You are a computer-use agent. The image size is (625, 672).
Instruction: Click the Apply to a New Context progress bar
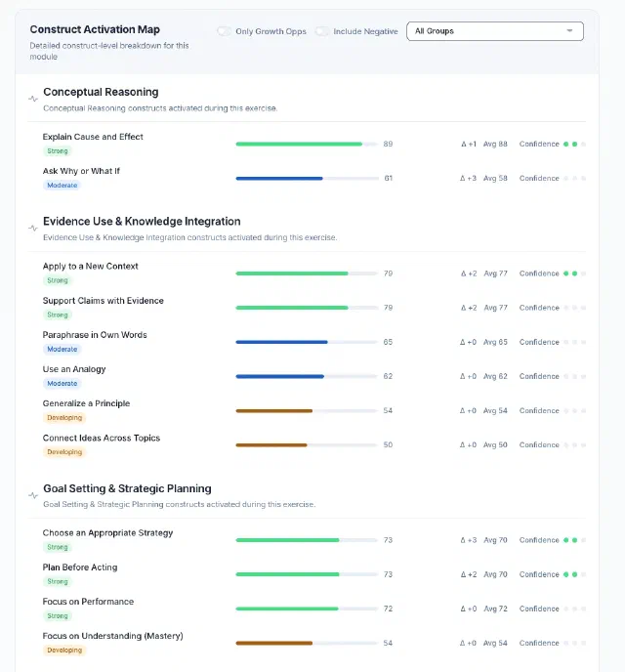[307, 273]
